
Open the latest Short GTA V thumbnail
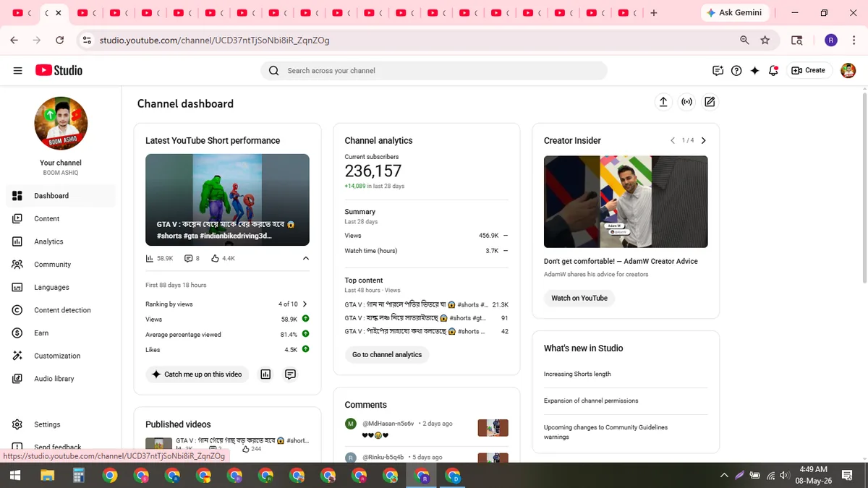click(227, 200)
